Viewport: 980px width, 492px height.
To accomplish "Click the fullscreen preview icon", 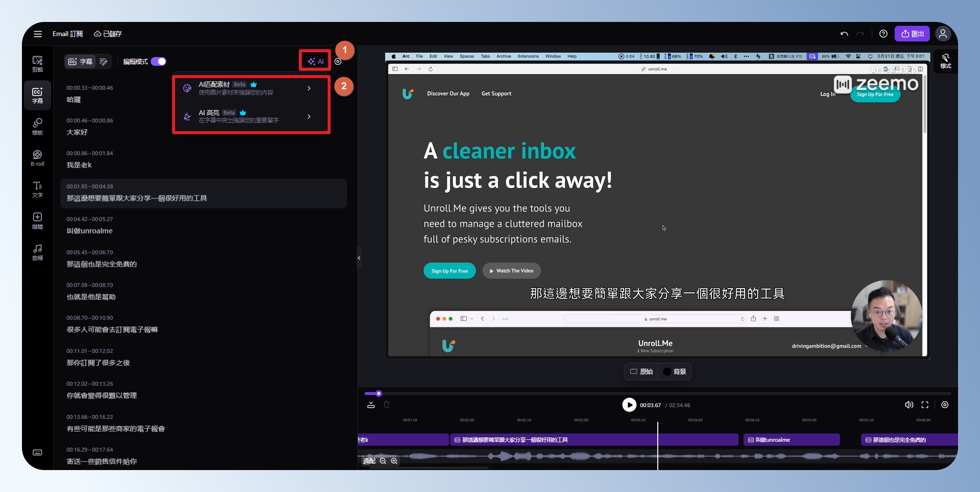I will click(924, 405).
